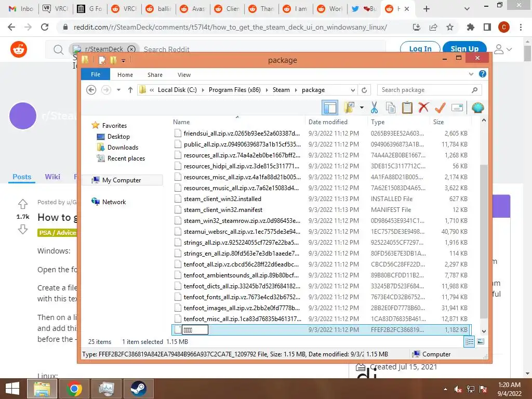532x399 pixels.
Task: Open Chrome from the taskbar
Action: coord(74,389)
